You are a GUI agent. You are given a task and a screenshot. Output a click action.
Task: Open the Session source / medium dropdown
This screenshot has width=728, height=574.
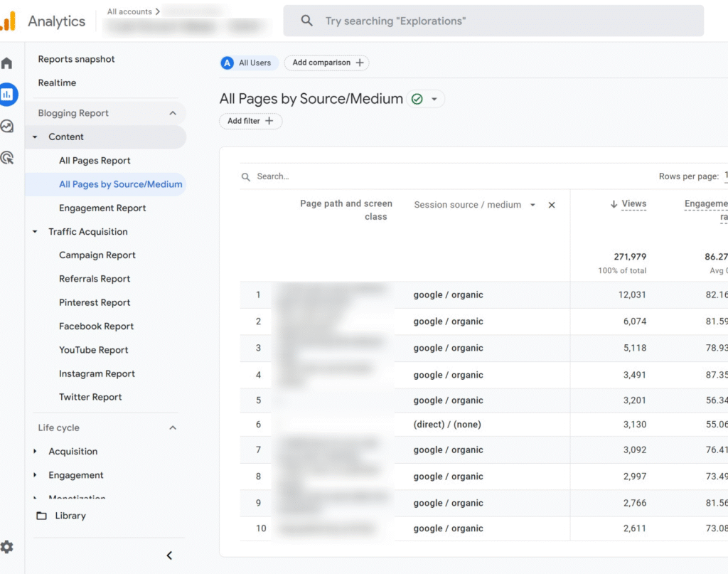point(532,205)
